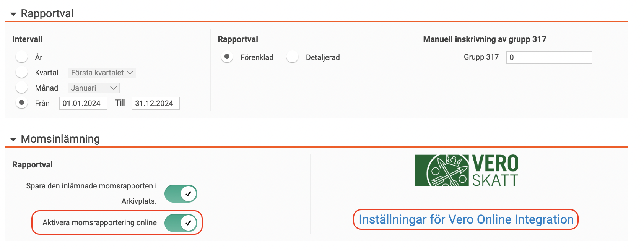Viewport: 644px width, 250px height.
Task: Disable Aktivera momsrapportering online switch
Action: 181,223
